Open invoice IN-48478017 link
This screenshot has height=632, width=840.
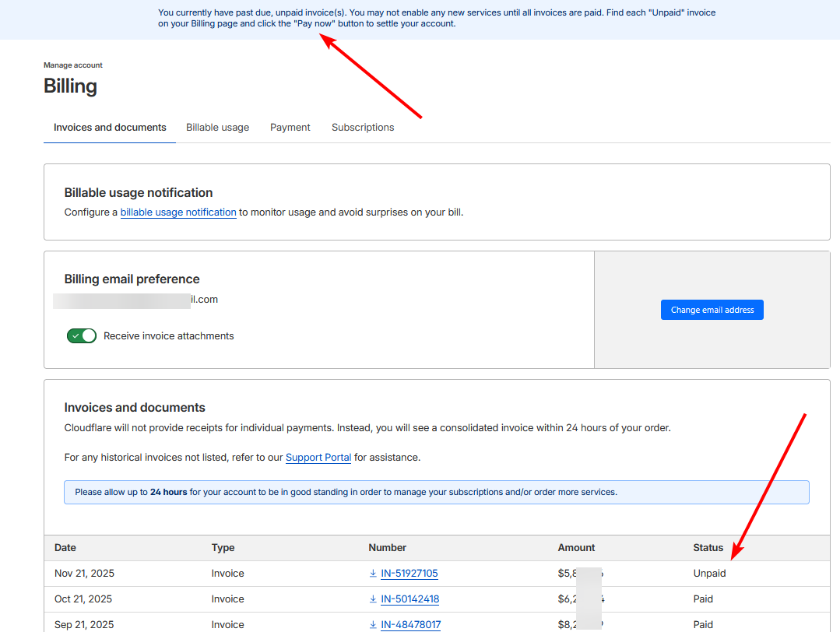[x=411, y=624]
